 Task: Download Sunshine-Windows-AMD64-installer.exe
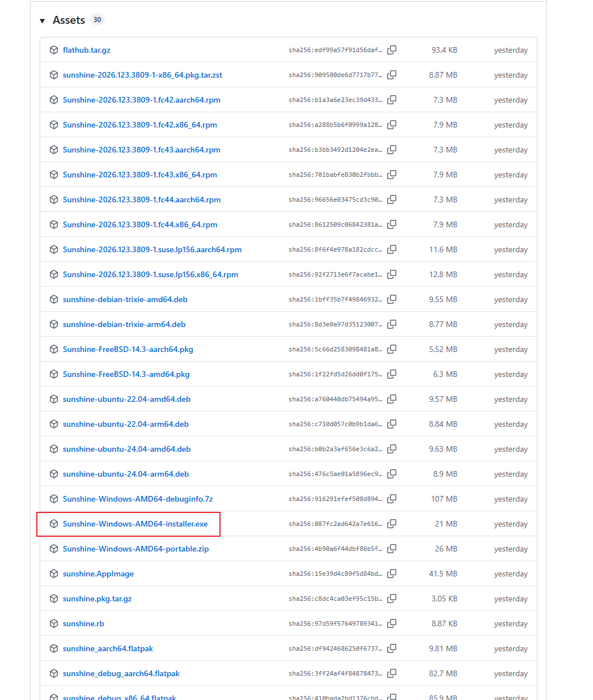click(x=135, y=524)
